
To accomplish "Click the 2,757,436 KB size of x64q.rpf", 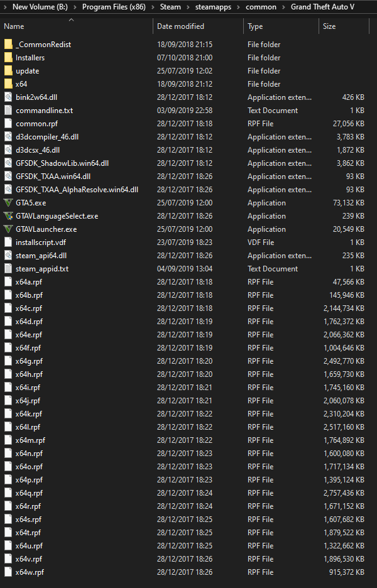I will (x=344, y=493).
